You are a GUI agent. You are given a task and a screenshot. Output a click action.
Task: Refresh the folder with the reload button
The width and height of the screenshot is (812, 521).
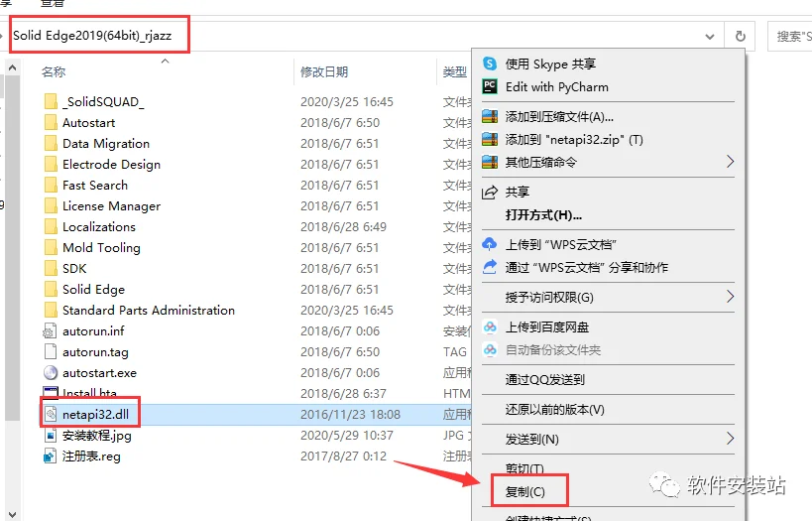[741, 37]
